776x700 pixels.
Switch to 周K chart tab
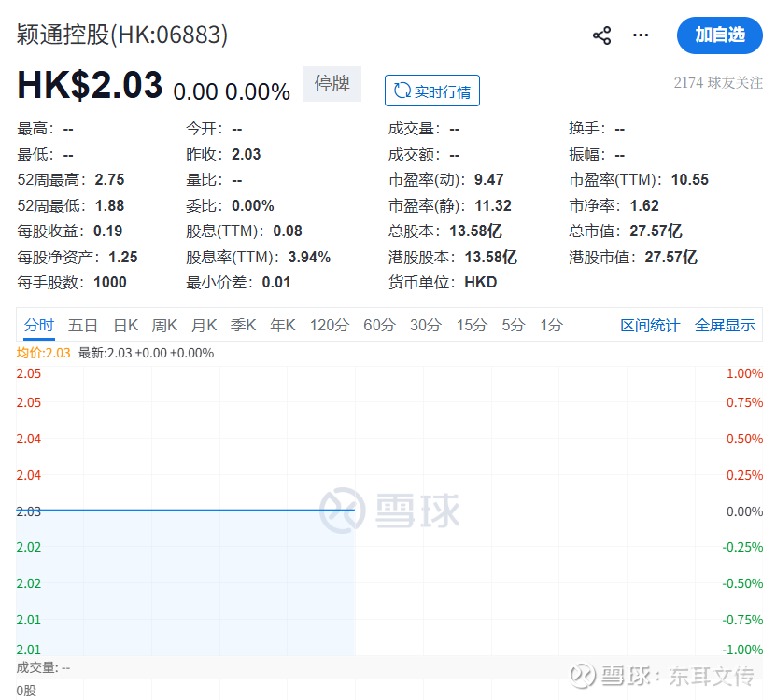tap(164, 325)
